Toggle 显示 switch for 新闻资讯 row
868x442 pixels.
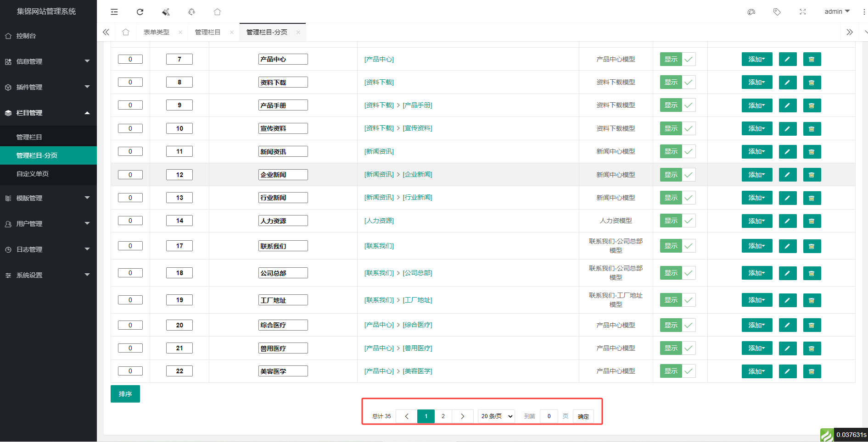click(678, 151)
